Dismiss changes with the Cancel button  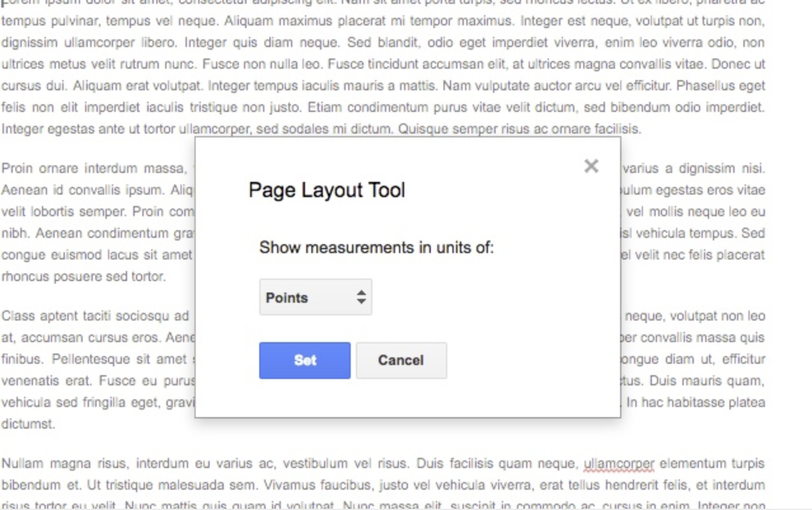(401, 360)
